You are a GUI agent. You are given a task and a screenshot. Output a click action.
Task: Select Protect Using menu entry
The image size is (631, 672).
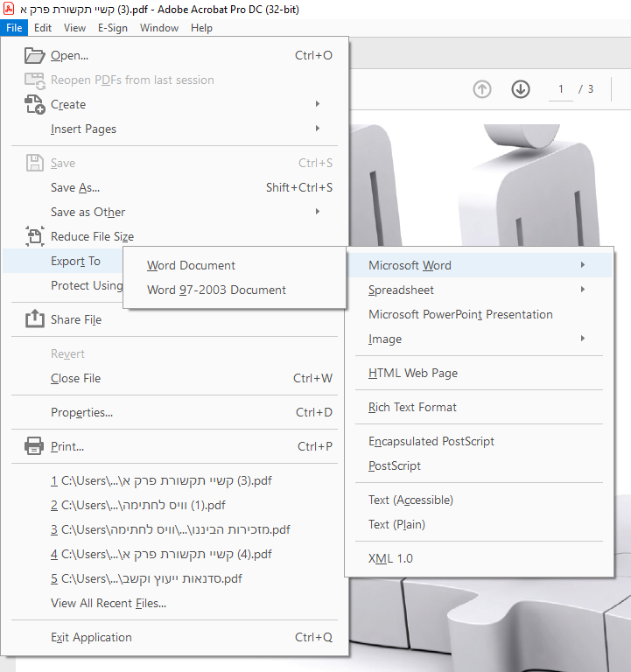tap(63, 285)
